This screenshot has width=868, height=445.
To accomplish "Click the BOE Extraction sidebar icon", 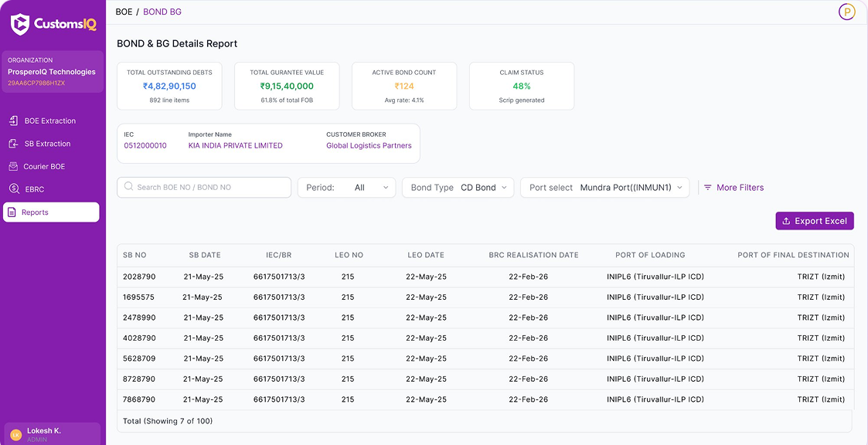I will 14,121.
